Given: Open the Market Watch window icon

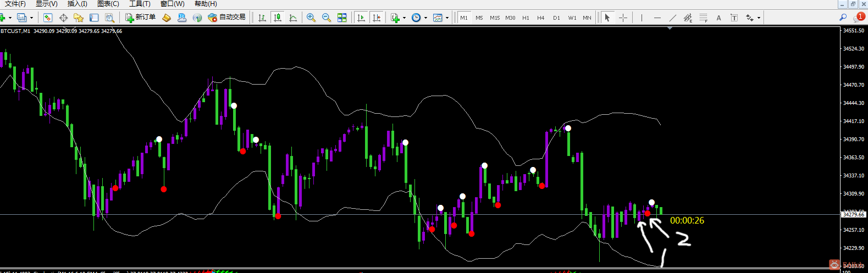Looking at the screenshot, I should 48,18.
